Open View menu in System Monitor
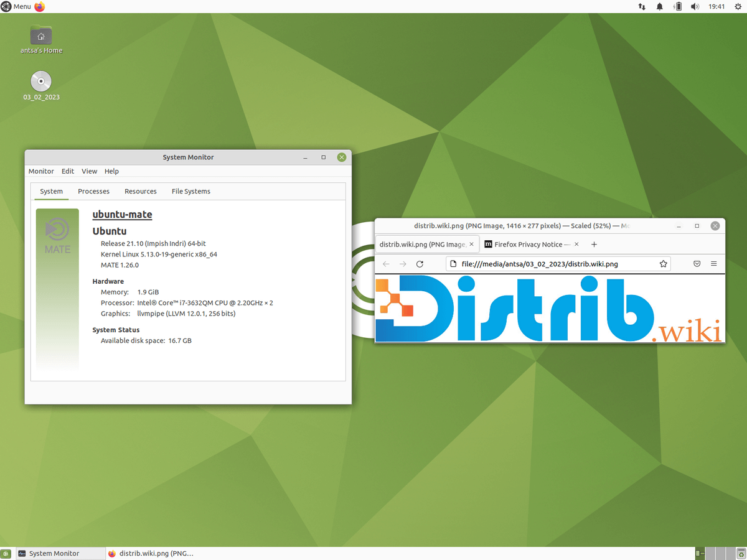This screenshot has width=747, height=560. click(90, 171)
